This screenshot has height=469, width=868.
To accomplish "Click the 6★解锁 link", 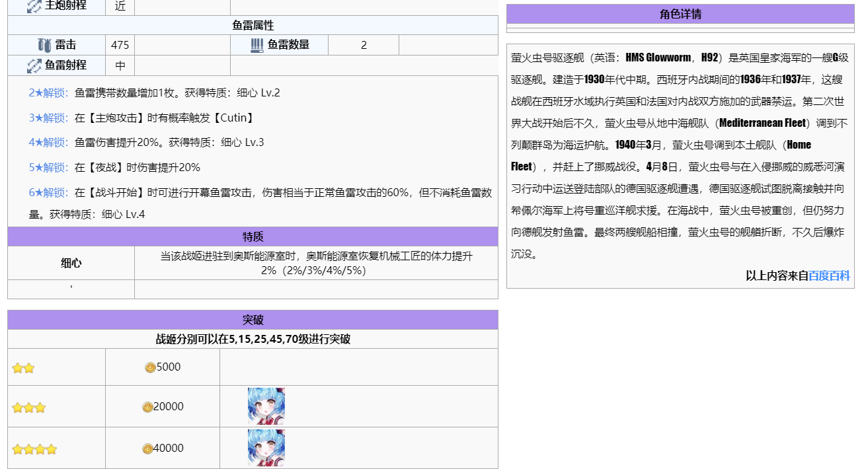I will 48,192.
